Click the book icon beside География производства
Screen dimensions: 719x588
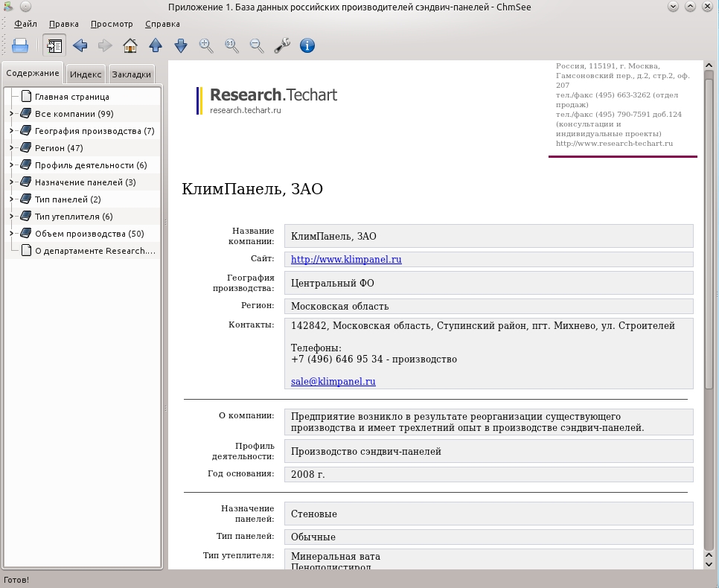pyautogui.click(x=26, y=131)
